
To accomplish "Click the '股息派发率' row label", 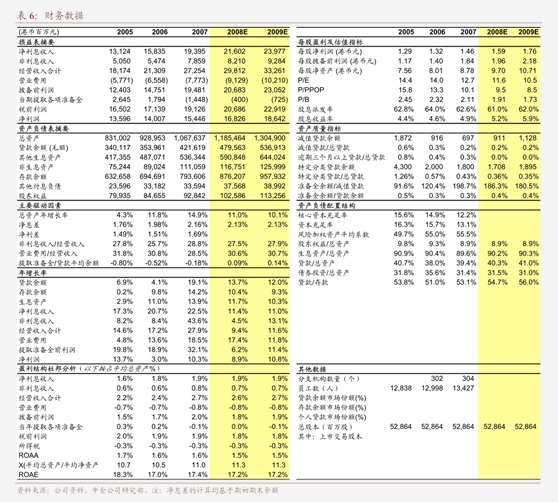I will (x=315, y=109).
